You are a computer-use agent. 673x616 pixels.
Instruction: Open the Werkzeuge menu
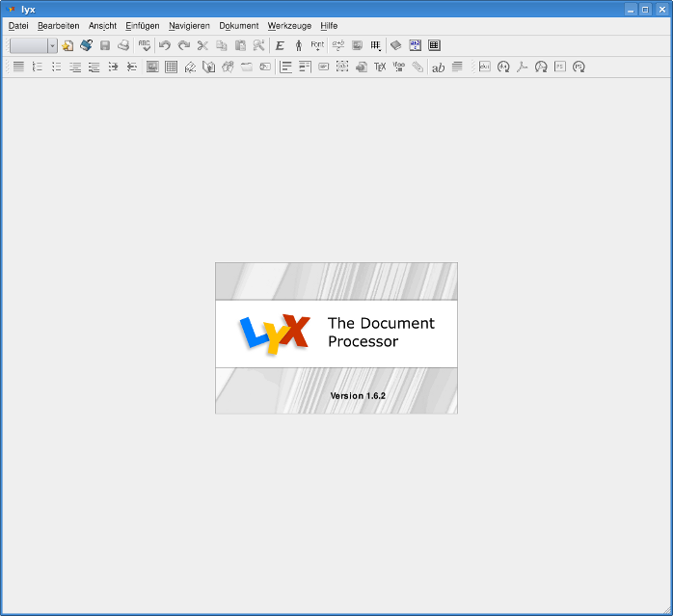tap(289, 26)
